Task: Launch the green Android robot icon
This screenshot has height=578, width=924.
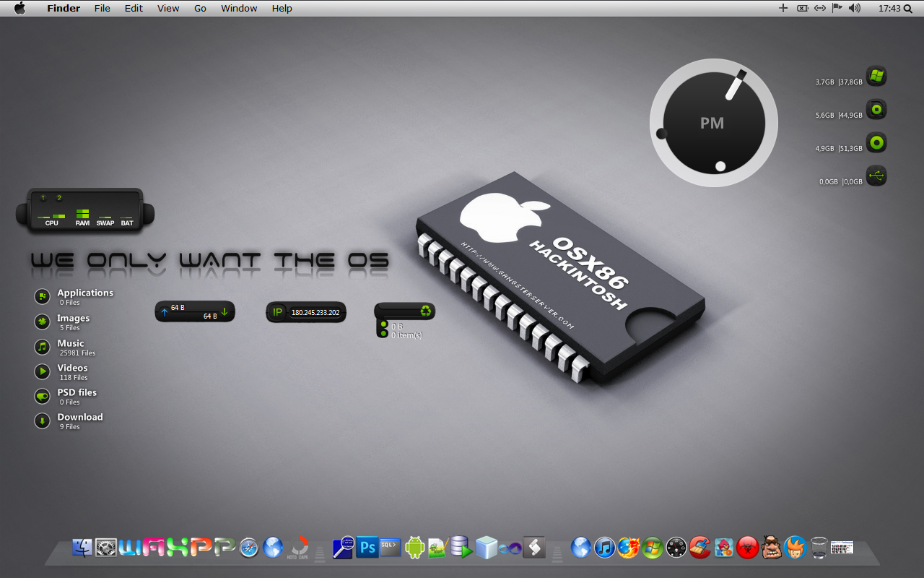Action: (x=414, y=547)
